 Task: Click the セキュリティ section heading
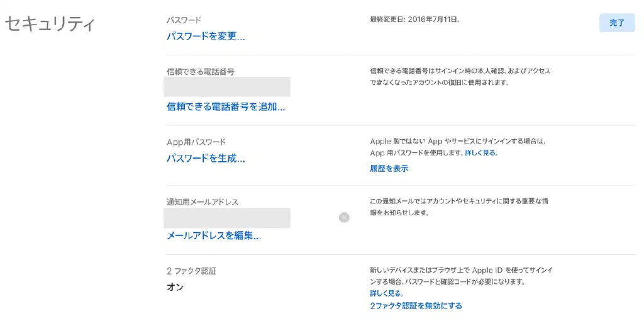click(50, 25)
